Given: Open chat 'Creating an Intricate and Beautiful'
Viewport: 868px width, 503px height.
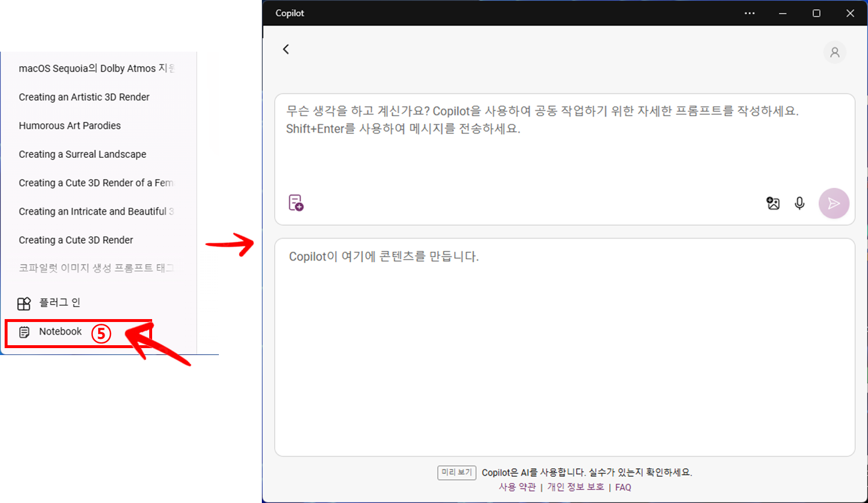Looking at the screenshot, I should click(x=96, y=211).
